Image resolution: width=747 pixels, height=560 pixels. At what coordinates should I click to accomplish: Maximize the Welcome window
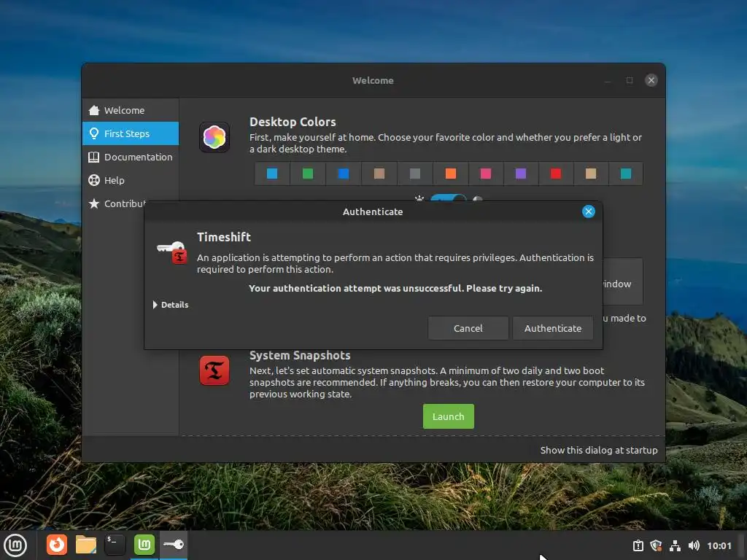click(630, 80)
